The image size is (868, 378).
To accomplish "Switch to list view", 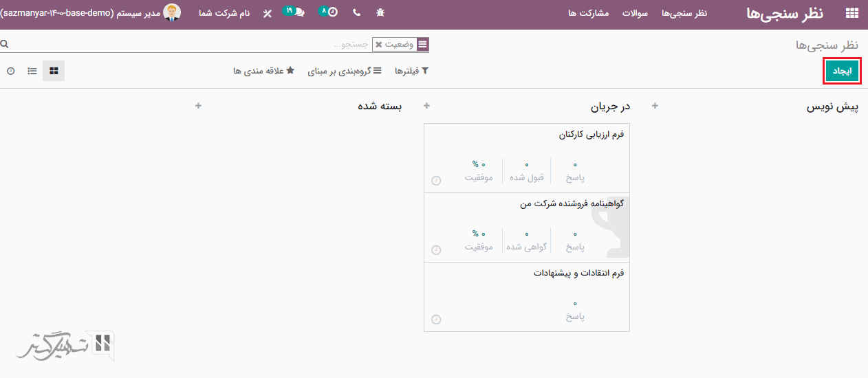I will [x=32, y=71].
